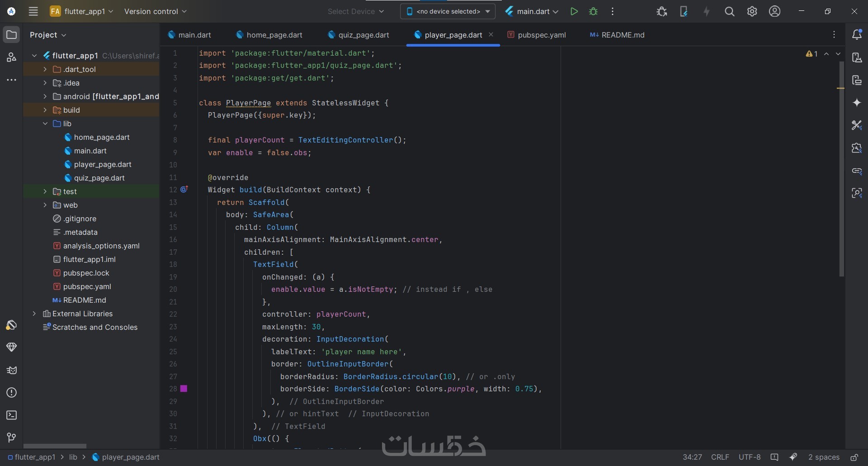868x466 pixels.
Task: Open the no device selected combo box
Action: (448, 11)
